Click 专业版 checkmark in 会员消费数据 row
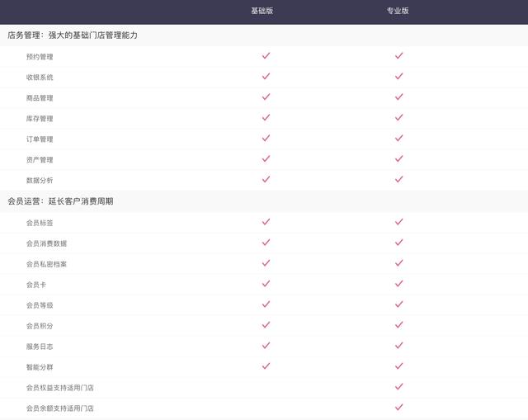The image size is (528, 420). click(399, 242)
